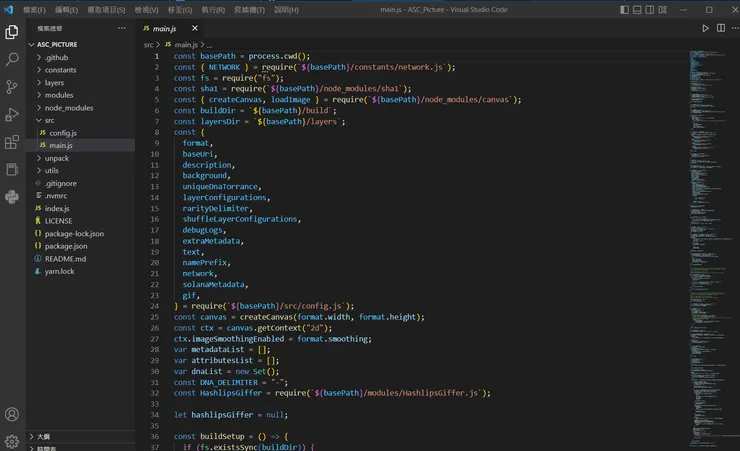Collapse the src folder
The height and width of the screenshot is (451, 740).
[50, 120]
